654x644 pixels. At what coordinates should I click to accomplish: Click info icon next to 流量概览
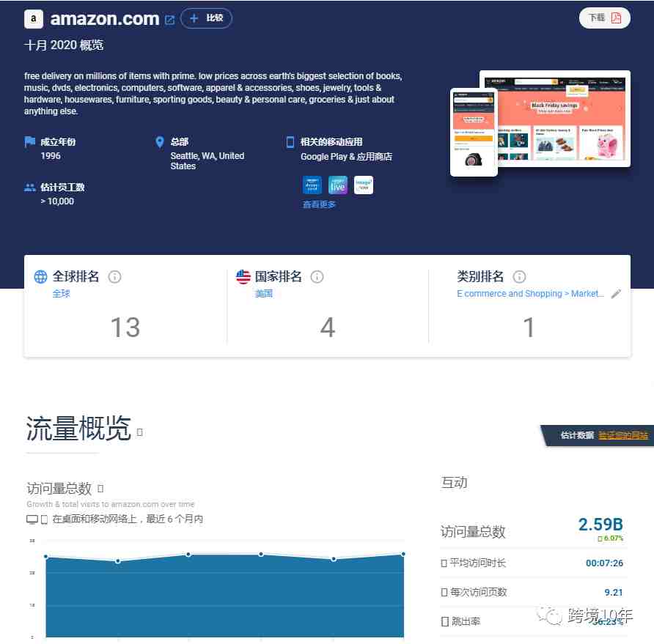[140, 432]
